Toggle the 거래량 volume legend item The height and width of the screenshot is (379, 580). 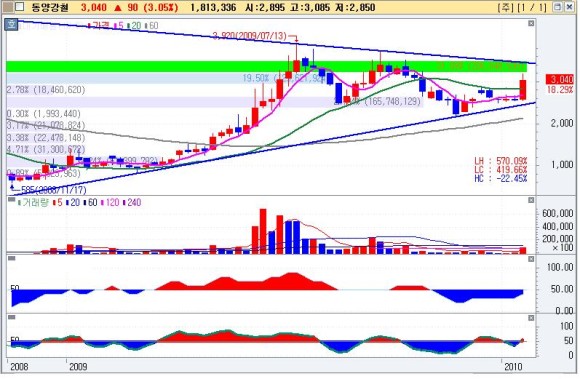point(33,202)
